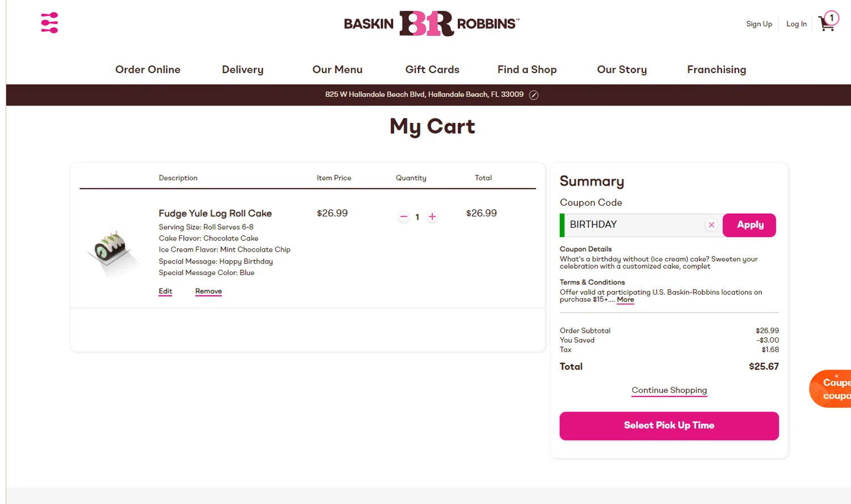Select the $25.67 total amount

764,367
